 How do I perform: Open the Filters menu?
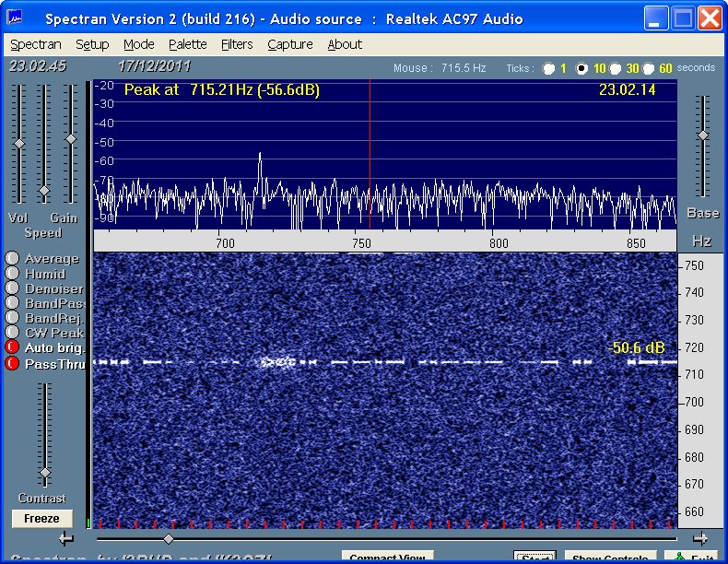237,44
